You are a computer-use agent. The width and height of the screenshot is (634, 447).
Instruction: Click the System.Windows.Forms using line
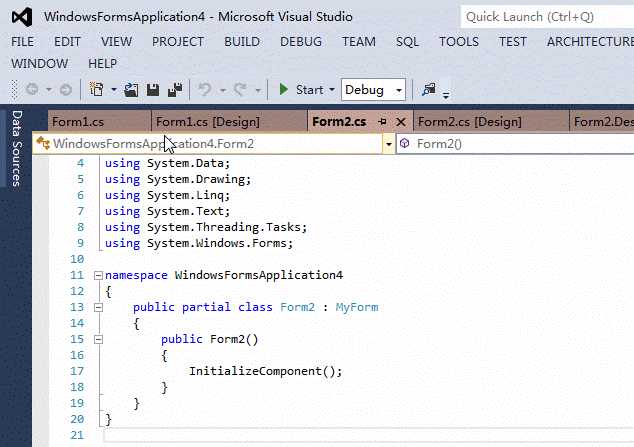(199, 243)
